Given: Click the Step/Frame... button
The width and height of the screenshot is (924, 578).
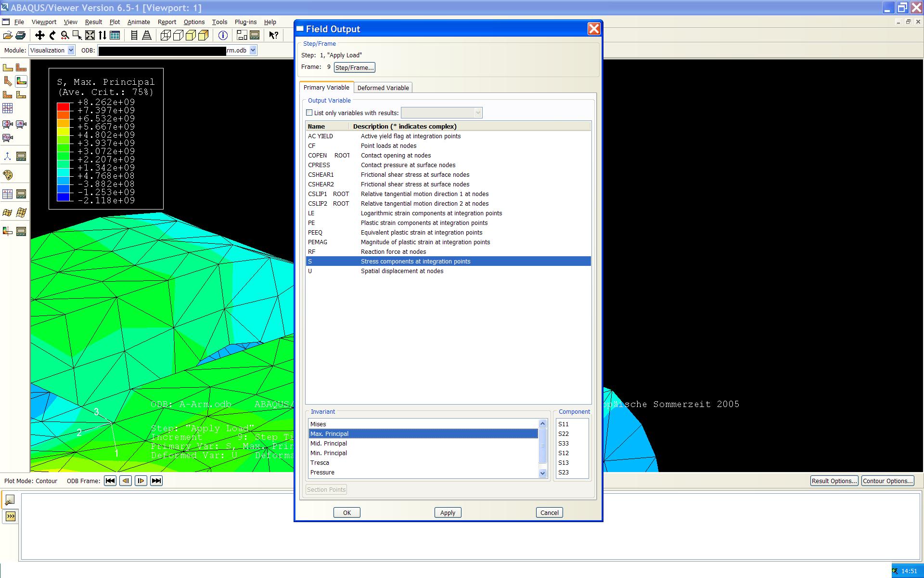Looking at the screenshot, I should 354,67.
